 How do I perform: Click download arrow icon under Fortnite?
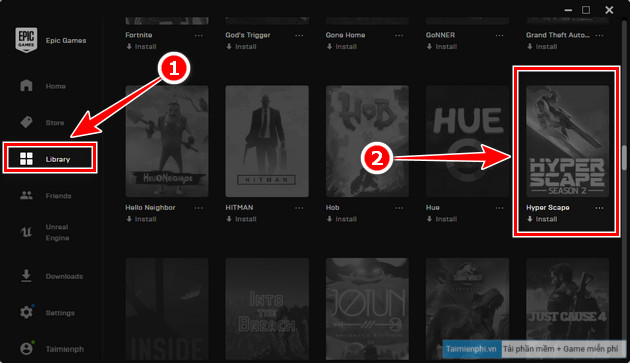[129, 47]
